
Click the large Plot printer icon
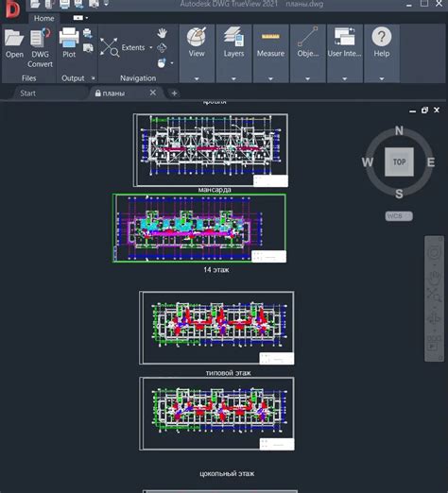coord(69,38)
